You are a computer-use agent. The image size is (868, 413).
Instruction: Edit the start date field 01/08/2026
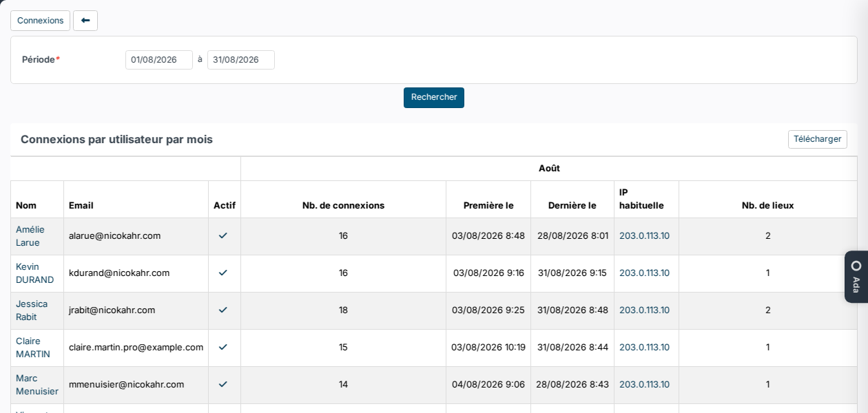[x=159, y=60]
